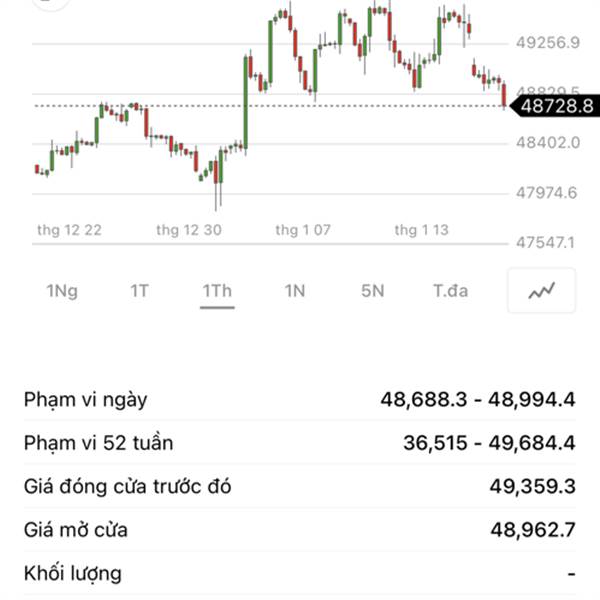
Task: Select the 1Ng time range
Action: click(62, 291)
